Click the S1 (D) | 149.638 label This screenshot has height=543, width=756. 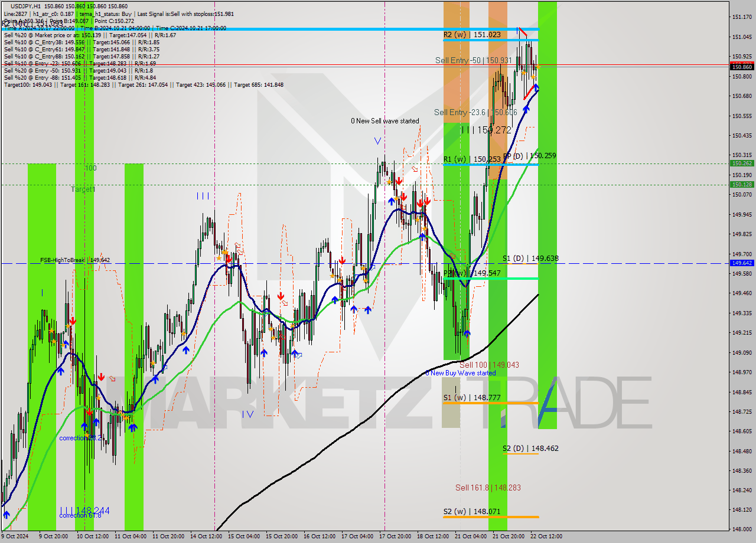(x=530, y=259)
